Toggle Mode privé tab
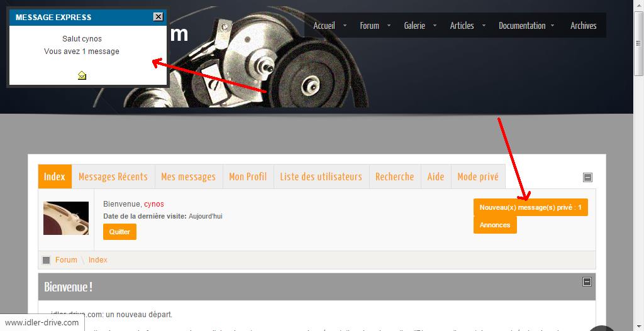Screen dimensions: 644x331 [x=477, y=176]
